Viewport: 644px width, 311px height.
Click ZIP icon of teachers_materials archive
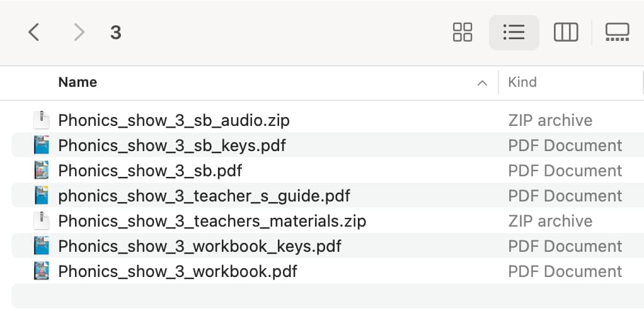click(x=41, y=221)
